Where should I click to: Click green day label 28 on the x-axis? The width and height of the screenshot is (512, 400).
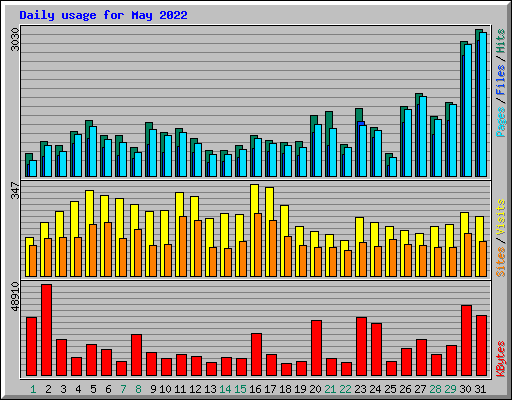435,389
